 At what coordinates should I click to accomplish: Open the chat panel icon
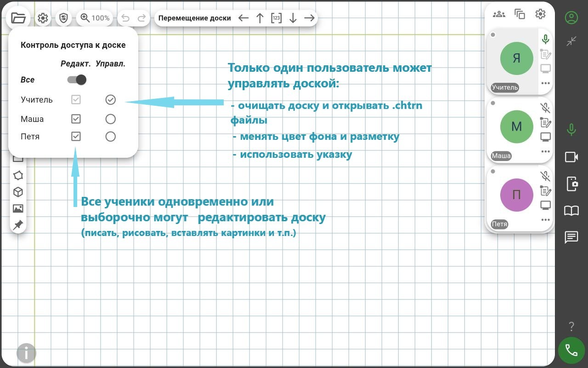[571, 237]
